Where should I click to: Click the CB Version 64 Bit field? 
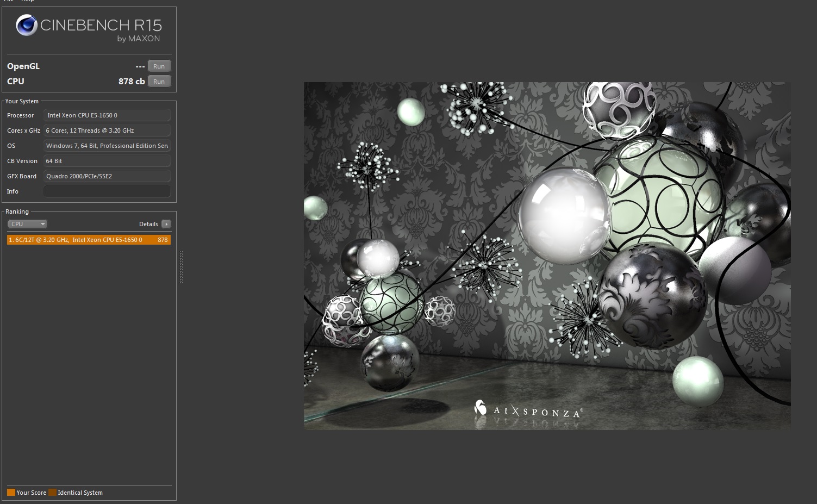point(107,161)
